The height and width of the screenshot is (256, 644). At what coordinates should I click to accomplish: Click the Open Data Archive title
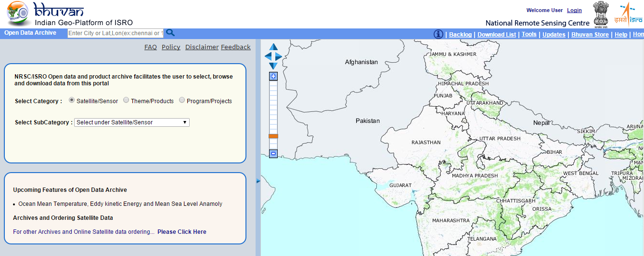pyautogui.click(x=30, y=33)
